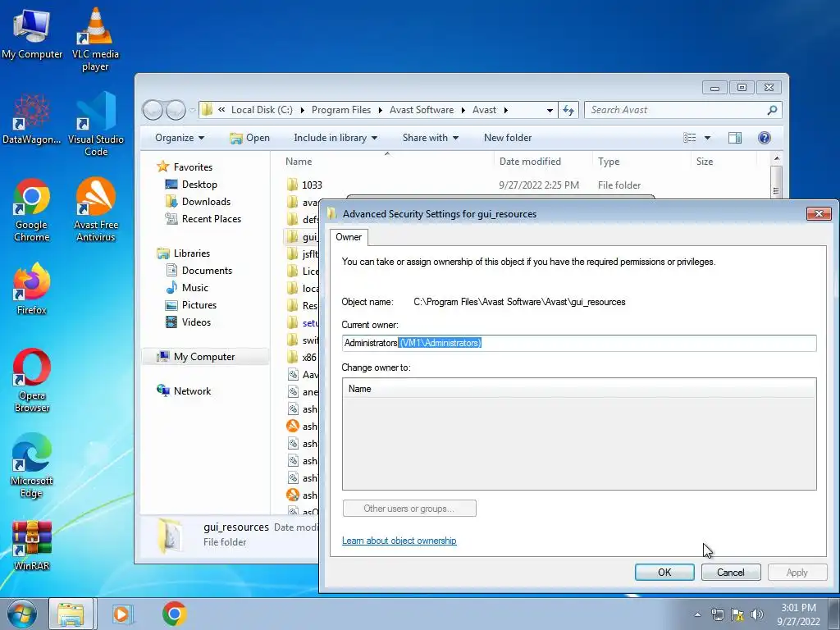Select the x86 folder in file list
The height and width of the screenshot is (630, 840).
[302, 358]
